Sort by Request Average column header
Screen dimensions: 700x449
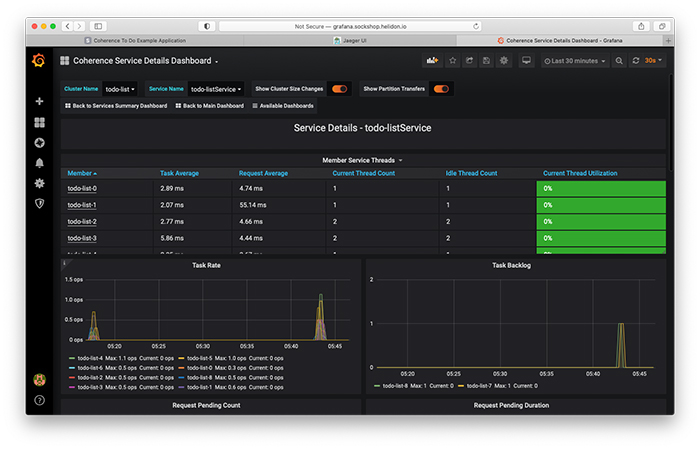263,173
